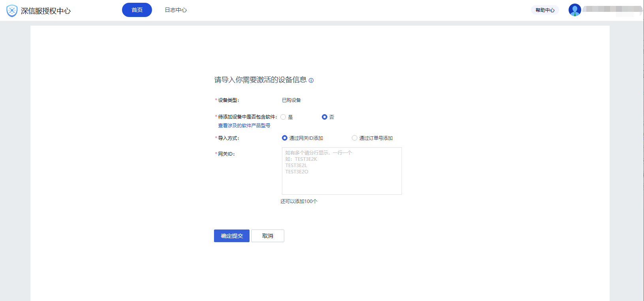Click the 请导入你需要激活的设备信息 heading
Viewport: 644px width, 301px height.
tap(260, 80)
